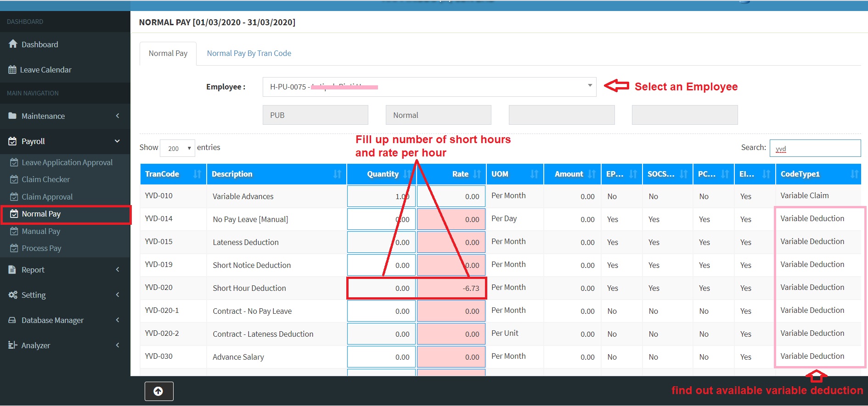Click the Maintenance folder icon
The image size is (868, 406).
(12, 116)
